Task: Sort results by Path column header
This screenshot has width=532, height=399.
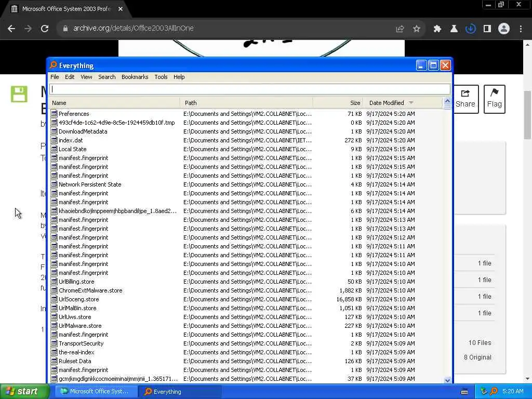Action: 247,103
